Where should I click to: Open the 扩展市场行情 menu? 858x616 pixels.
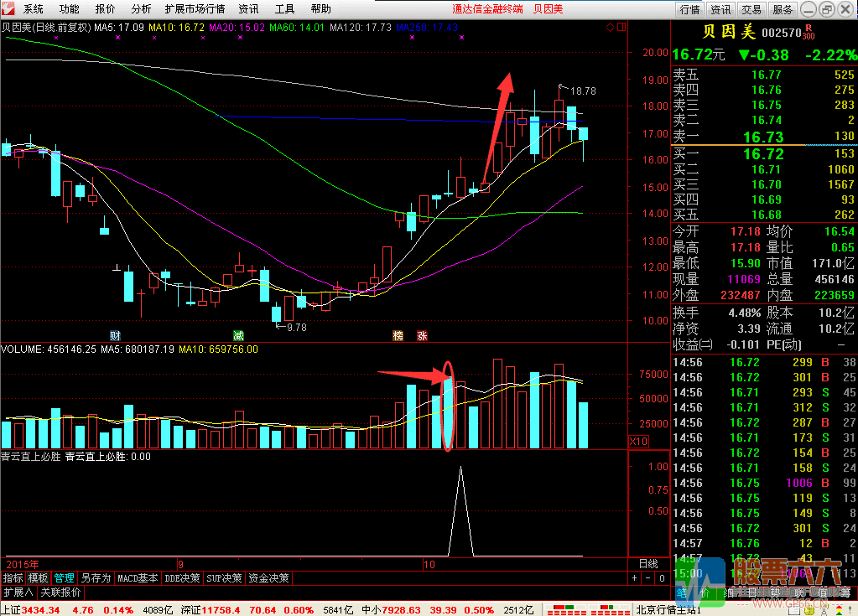pyautogui.click(x=195, y=8)
